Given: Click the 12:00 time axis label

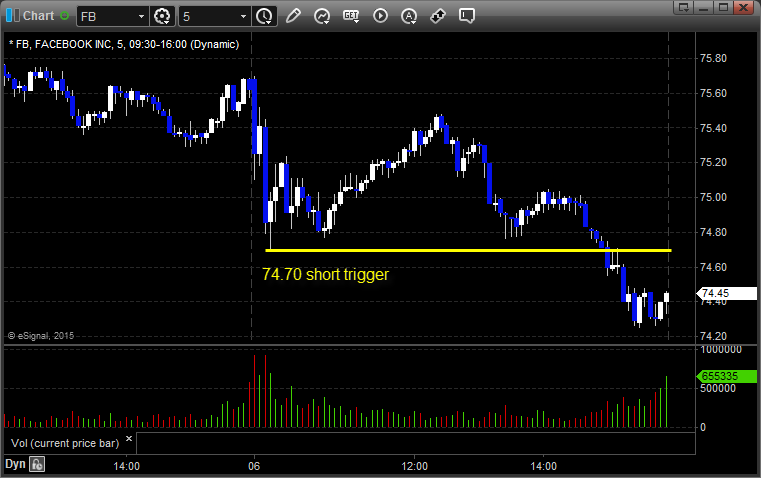Looking at the screenshot, I should click(x=414, y=466).
